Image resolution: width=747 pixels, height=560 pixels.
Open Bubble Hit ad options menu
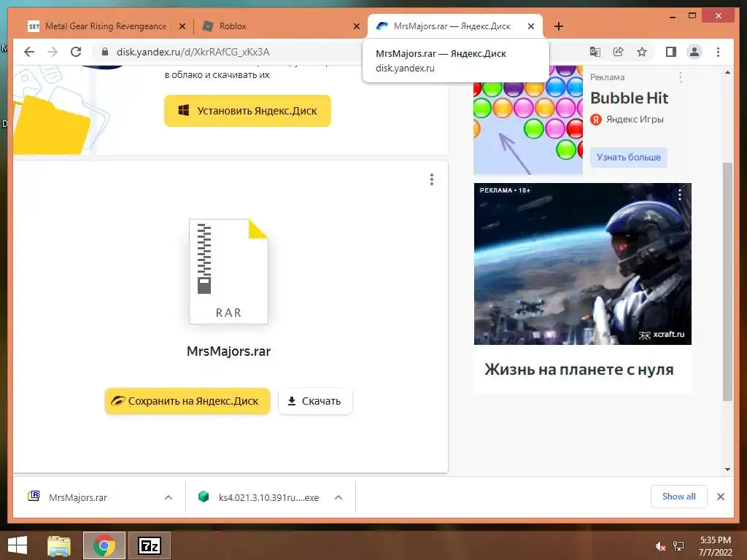click(x=681, y=77)
